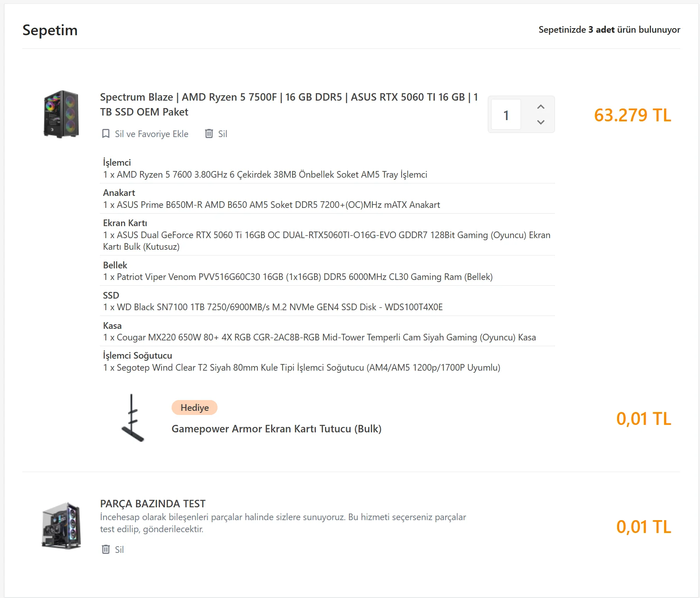Focus the quantity input field showing 1
This screenshot has width=700, height=598.
coord(506,115)
